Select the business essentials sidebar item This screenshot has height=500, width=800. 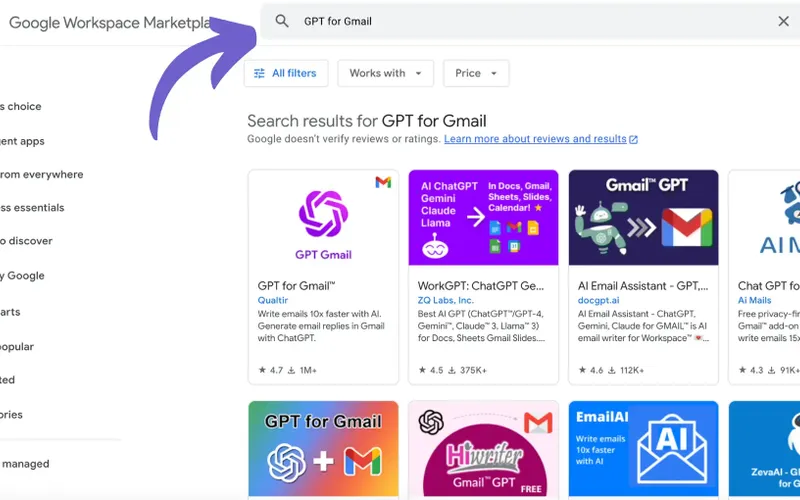[x=32, y=208]
